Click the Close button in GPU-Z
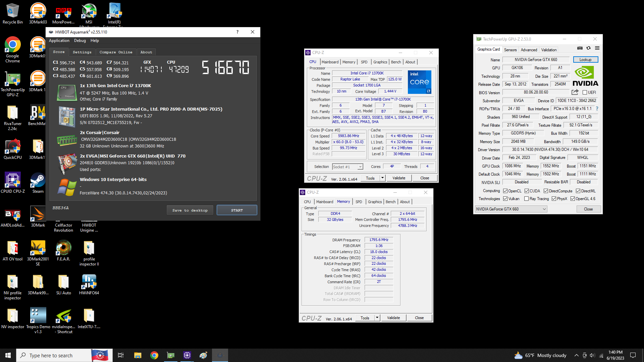This screenshot has width=644, height=362. (588, 209)
